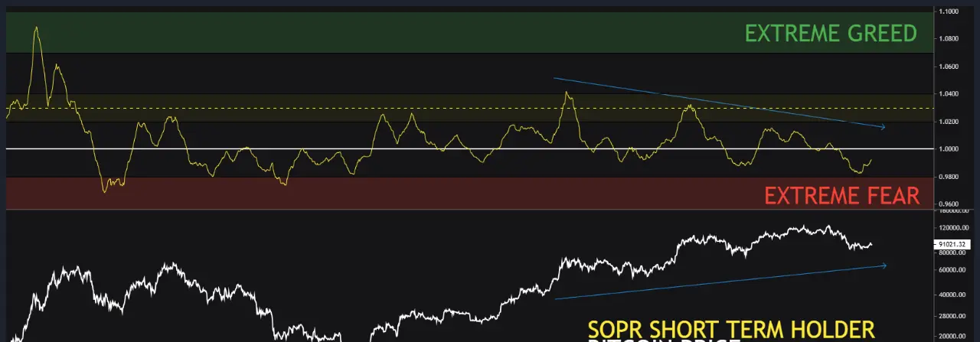This screenshot has width=980, height=342.
Task: Click the 1.0400 axis value
Action: [x=949, y=94]
